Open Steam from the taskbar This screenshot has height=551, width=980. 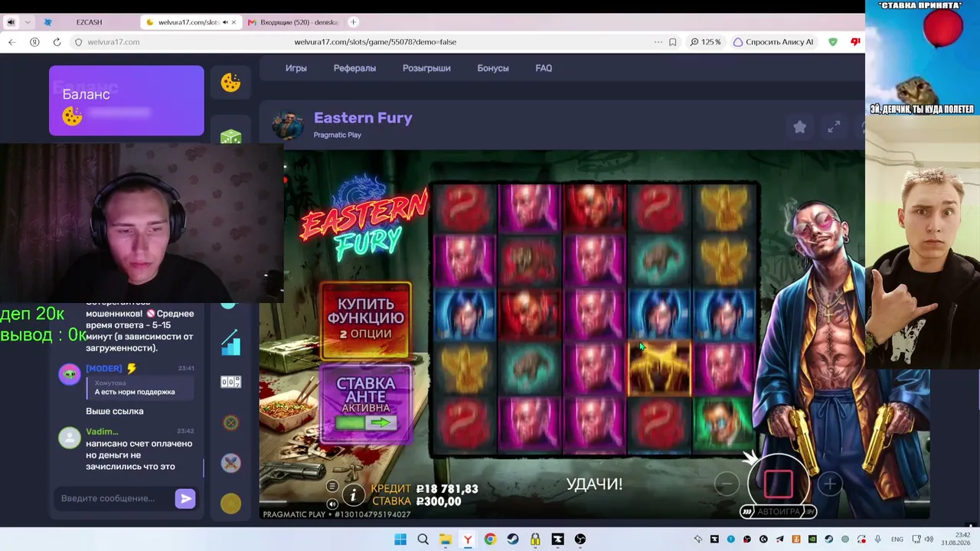pos(513,540)
